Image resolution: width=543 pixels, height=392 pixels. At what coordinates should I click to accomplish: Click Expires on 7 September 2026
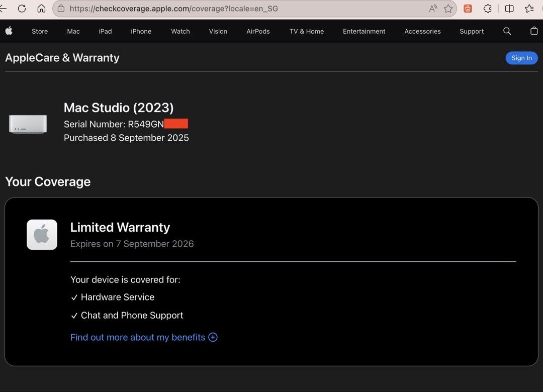[132, 244]
